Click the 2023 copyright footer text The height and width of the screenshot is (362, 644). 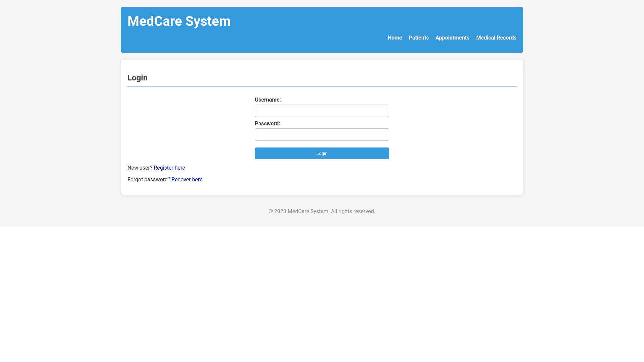[322, 212]
